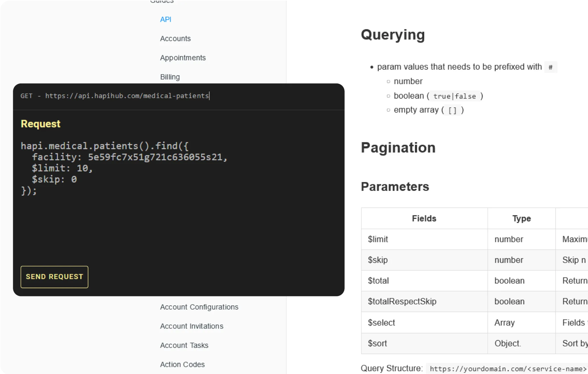The image size is (588, 374).
Task: Open the Billing sidebar entry
Action: click(x=170, y=77)
